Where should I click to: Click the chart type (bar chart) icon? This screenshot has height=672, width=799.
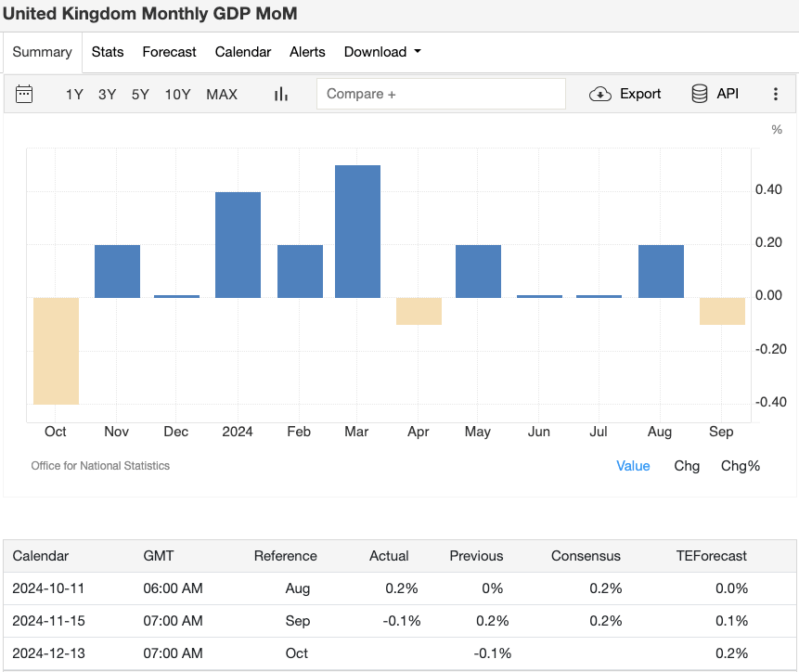click(x=280, y=94)
